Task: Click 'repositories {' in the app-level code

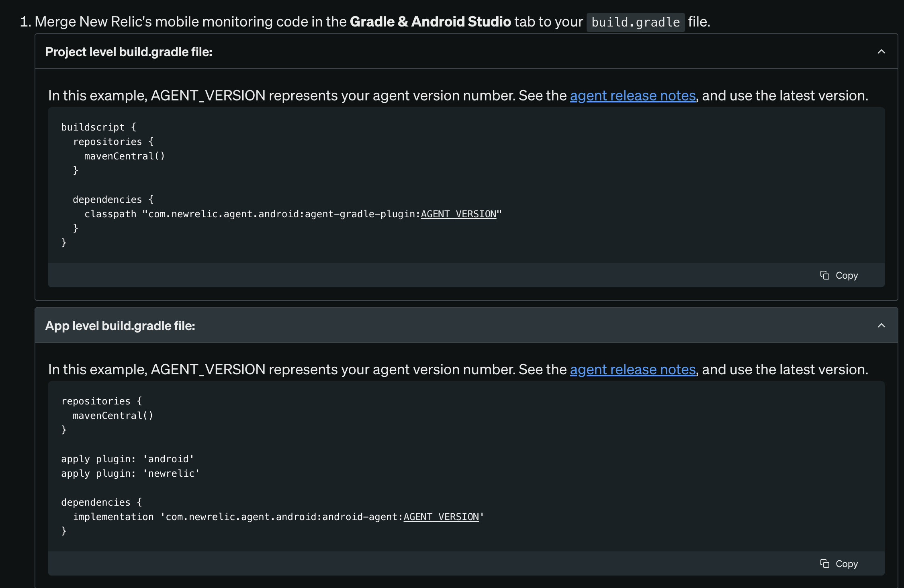Action: tap(102, 401)
